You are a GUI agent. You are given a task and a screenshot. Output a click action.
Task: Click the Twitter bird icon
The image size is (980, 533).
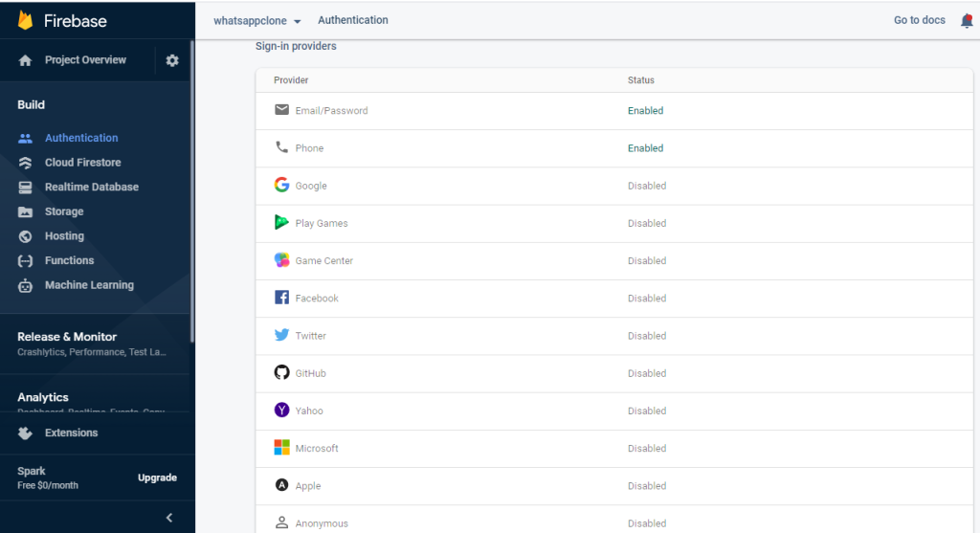(282, 335)
